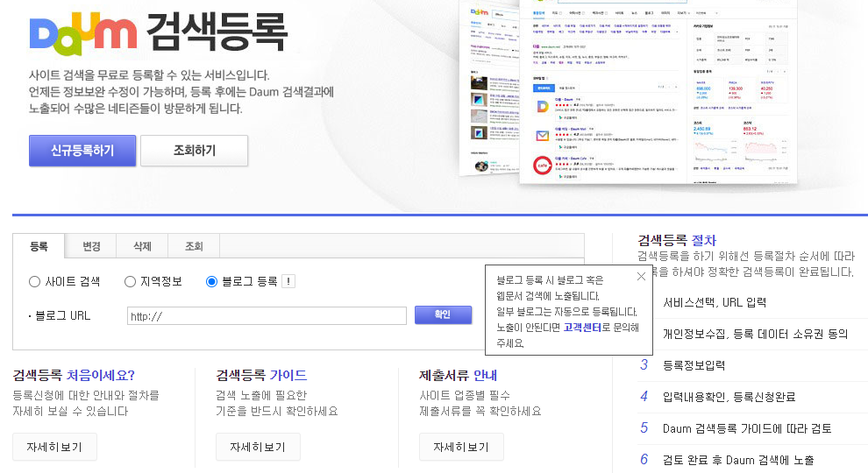Image resolution: width=868 pixels, height=473 pixels.
Task: Close the 블로그 등록 tooltip popup
Action: point(641,277)
